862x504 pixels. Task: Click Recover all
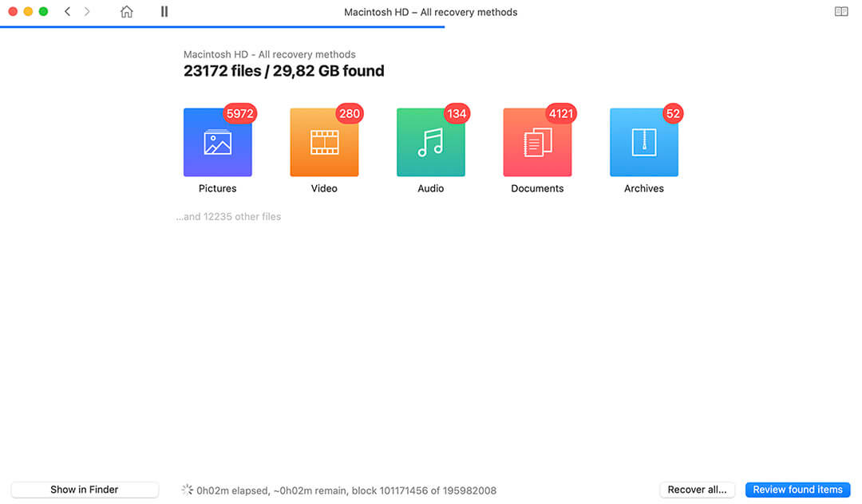697,489
